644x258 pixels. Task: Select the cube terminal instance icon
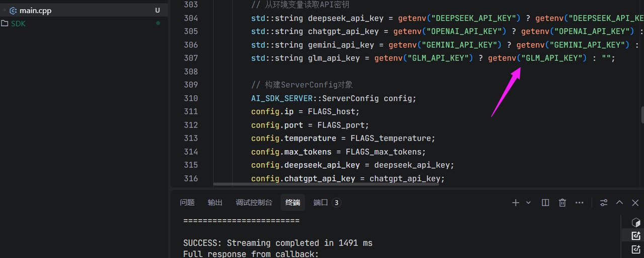pos(636,222)
